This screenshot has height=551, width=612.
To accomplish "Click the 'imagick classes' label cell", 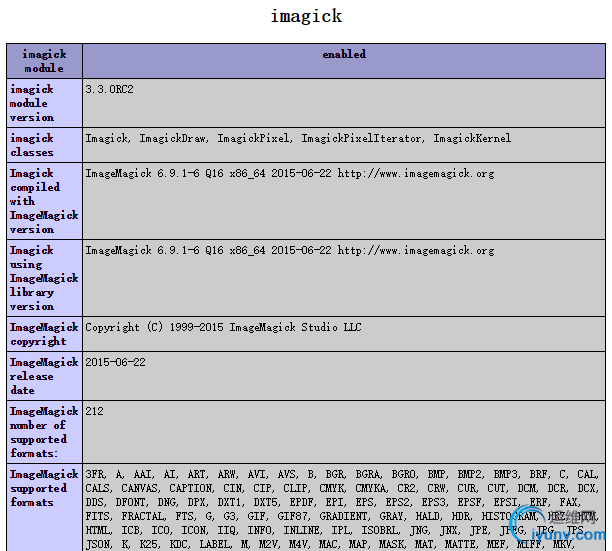I will click(44, 145).
